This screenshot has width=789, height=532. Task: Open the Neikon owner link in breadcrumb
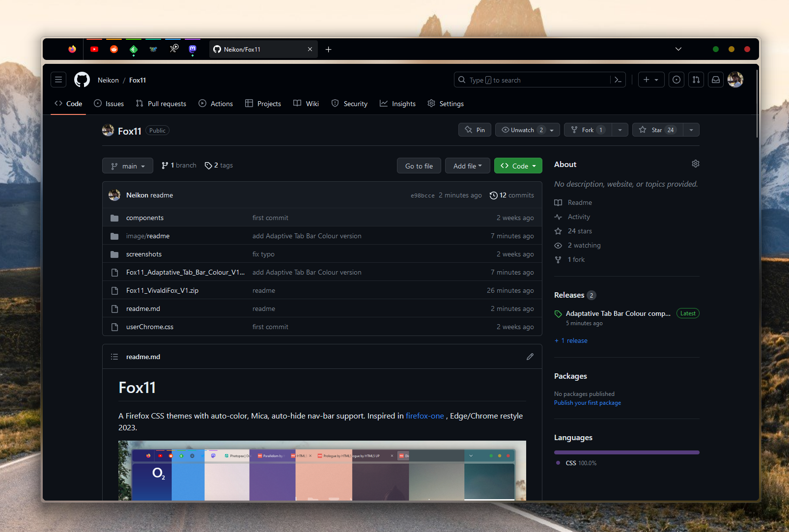tap(108, 80)
